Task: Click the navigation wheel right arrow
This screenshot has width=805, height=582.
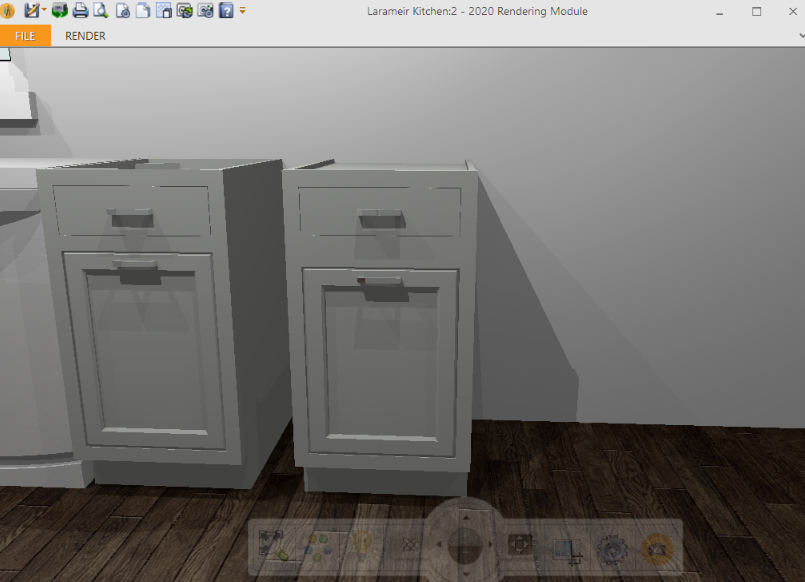Action: 490,544
